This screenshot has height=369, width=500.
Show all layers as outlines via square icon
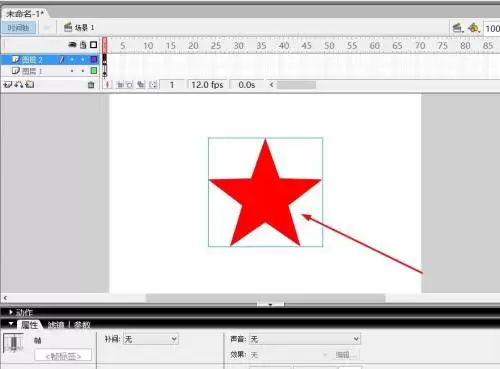(x=94, y=45)
